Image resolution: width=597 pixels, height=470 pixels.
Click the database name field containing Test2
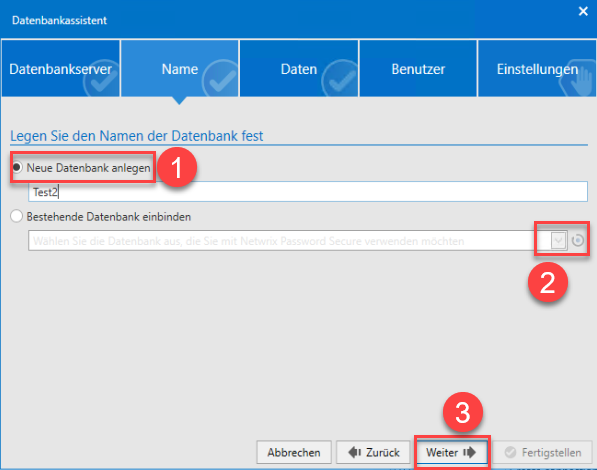click(308, 192)
